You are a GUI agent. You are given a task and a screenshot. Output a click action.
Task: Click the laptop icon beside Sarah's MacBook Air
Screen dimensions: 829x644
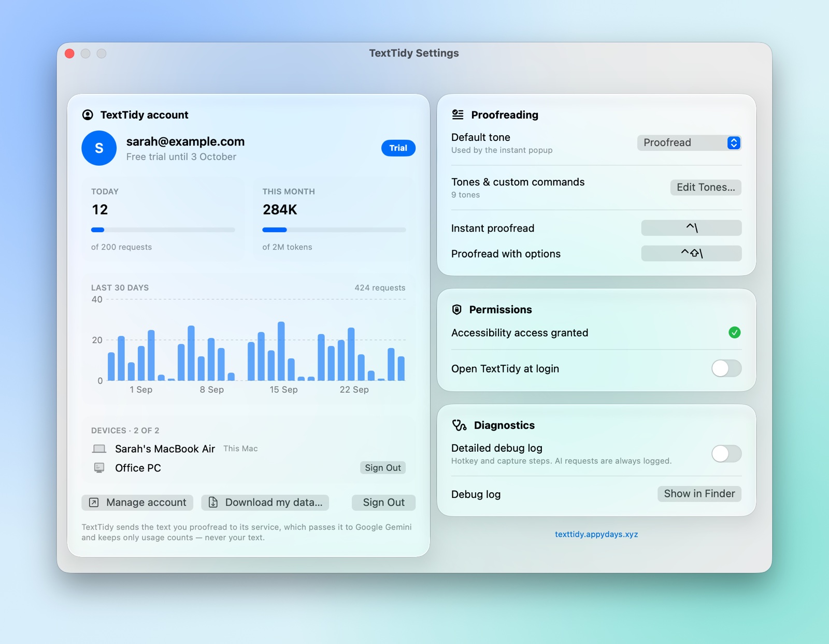pos(99,449)
